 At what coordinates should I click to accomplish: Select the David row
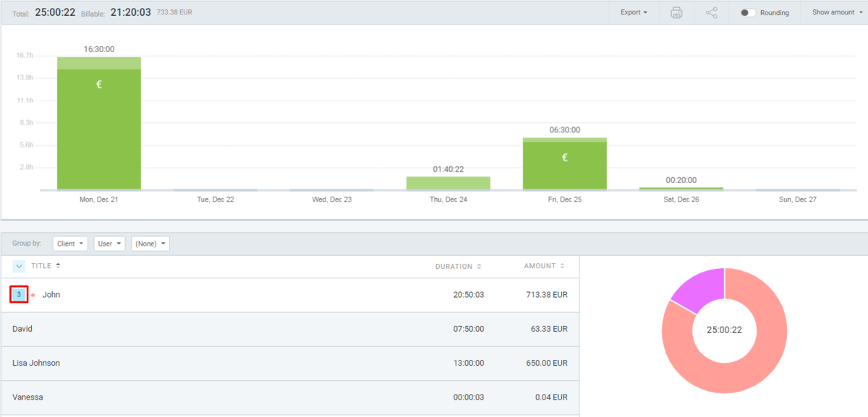289,329
